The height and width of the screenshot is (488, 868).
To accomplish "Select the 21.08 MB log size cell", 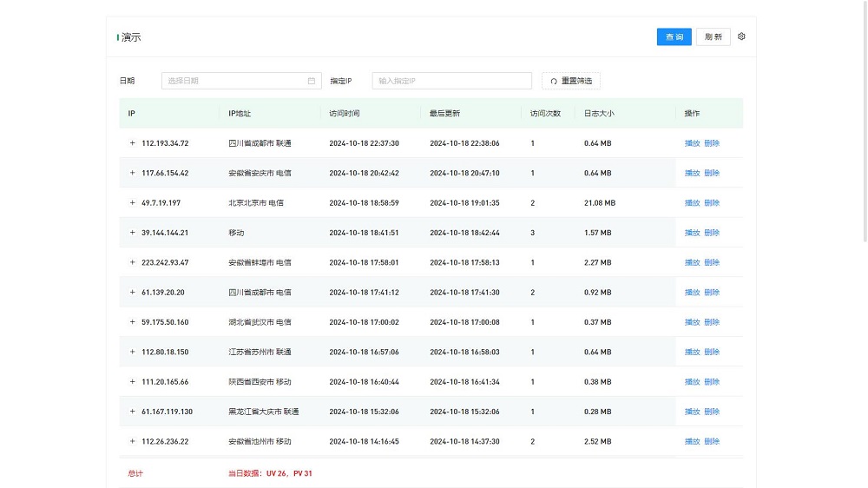I will [600, 203].
